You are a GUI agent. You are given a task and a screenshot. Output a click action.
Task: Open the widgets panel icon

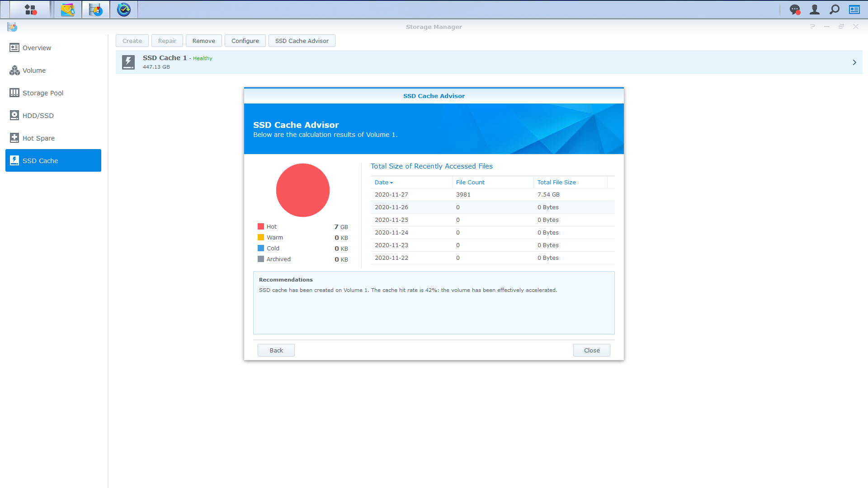(x=854, y=9)
